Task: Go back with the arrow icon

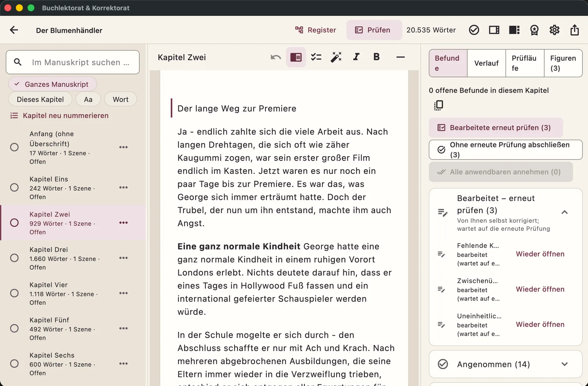Action: 14,30
